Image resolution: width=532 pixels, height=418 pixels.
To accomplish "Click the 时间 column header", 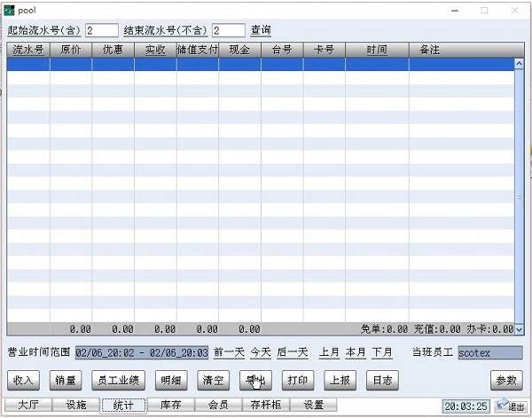I will click(377, 50).
